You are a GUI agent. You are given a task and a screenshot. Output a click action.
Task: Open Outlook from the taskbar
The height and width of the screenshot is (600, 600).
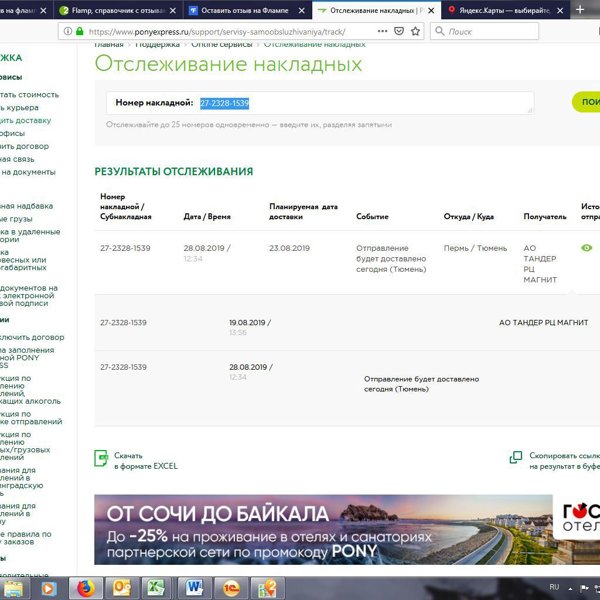click(x=122, y=588)
